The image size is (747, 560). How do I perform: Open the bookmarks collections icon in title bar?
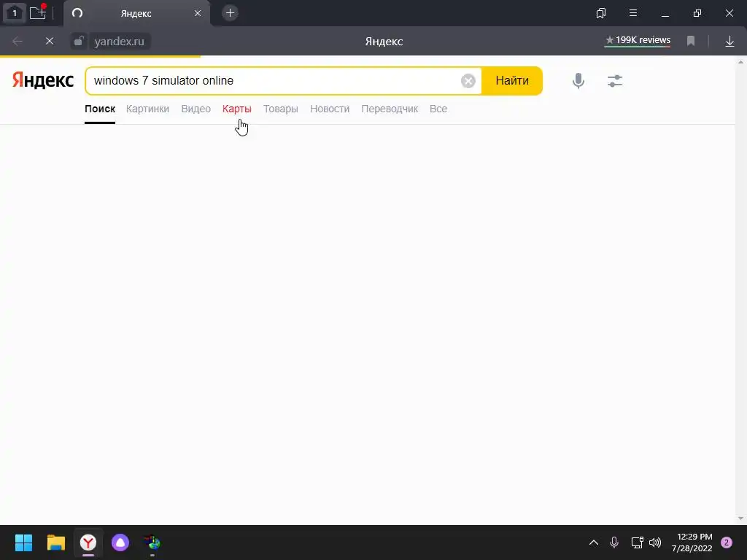coord(601,13)
